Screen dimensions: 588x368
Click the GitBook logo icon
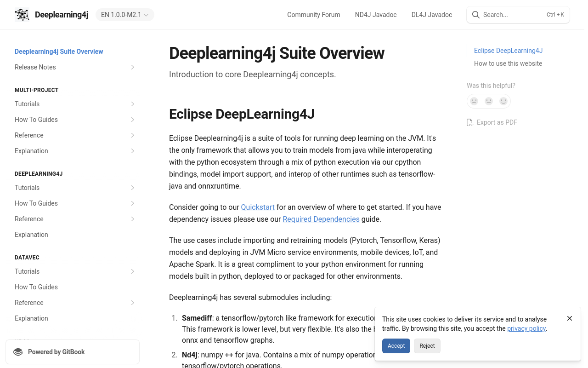[x=18, y=352]
